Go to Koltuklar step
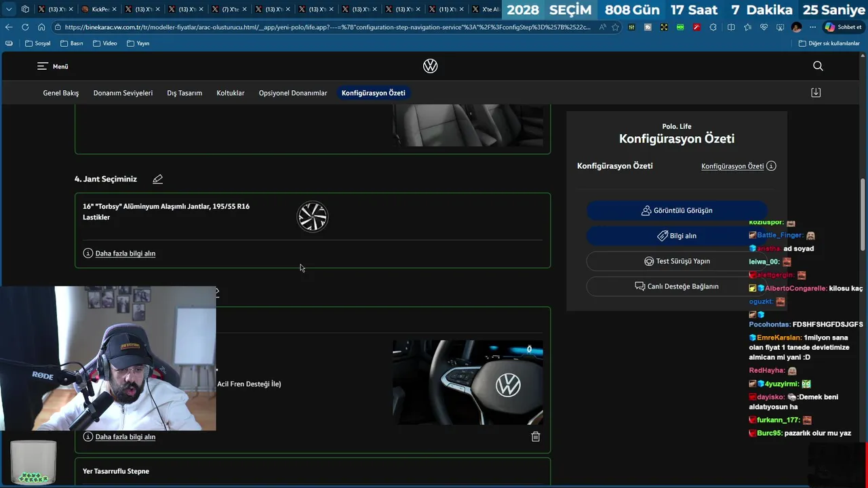Screen dimensions: 868x488 [231, 93]
